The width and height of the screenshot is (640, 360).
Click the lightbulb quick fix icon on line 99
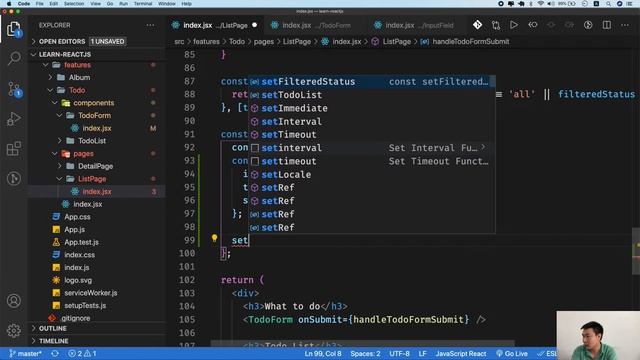pyautogui.click(x=214, y=238)
